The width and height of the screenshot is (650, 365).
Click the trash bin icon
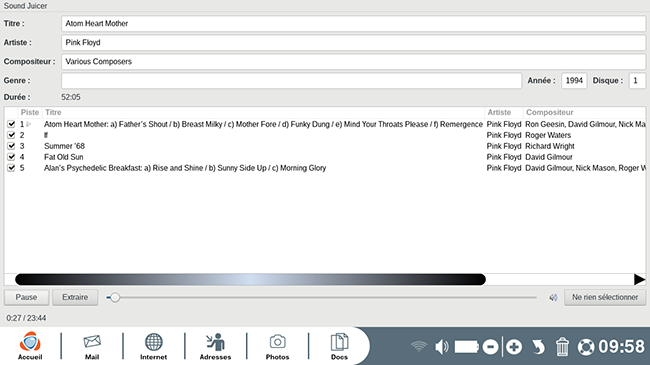click(562, 347)
